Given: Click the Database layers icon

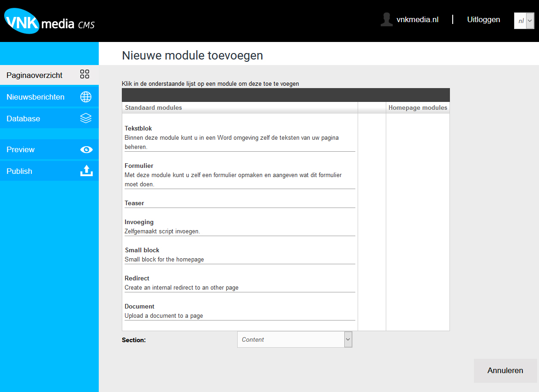Looking at the screenshot, I should [86, 119].
